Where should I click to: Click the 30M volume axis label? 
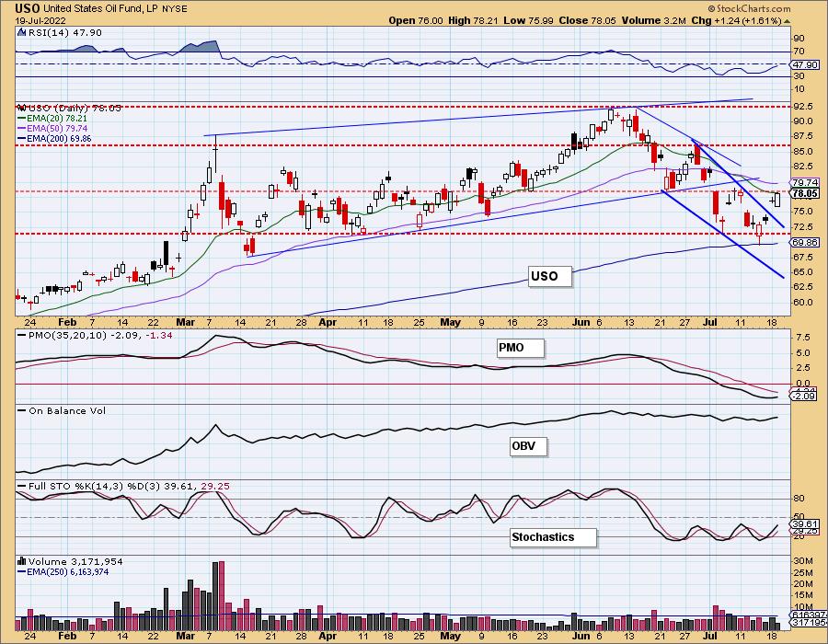[x=802, y=560]
